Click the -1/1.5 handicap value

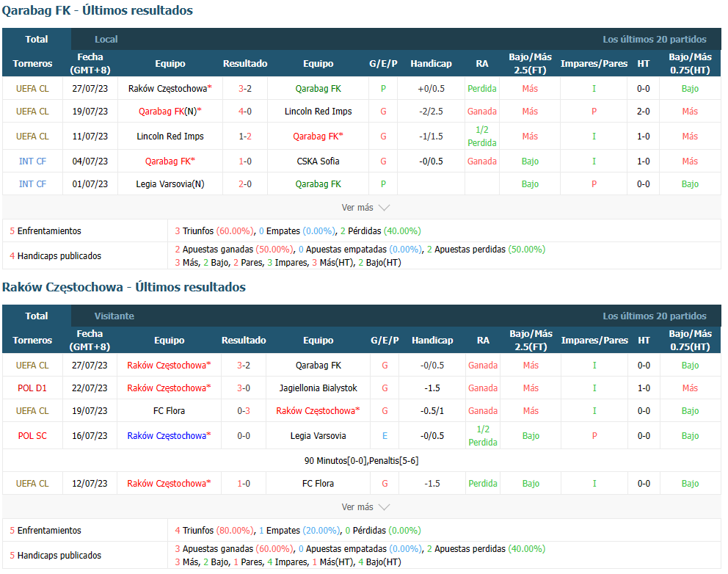point(431,137)
